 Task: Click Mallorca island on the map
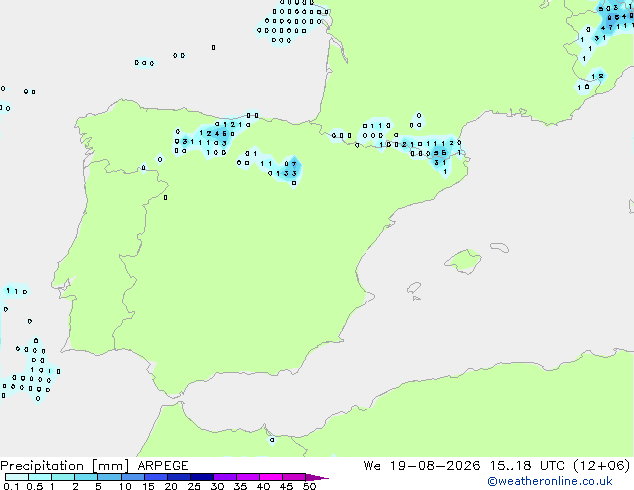coord(464,261)
